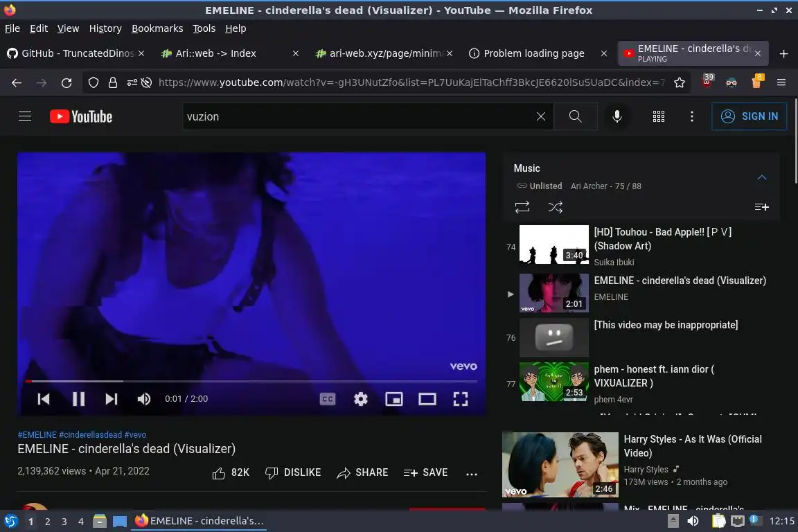Open the player settings gear
The width and height of the screenshot is (798, 532).
(361, 399)
